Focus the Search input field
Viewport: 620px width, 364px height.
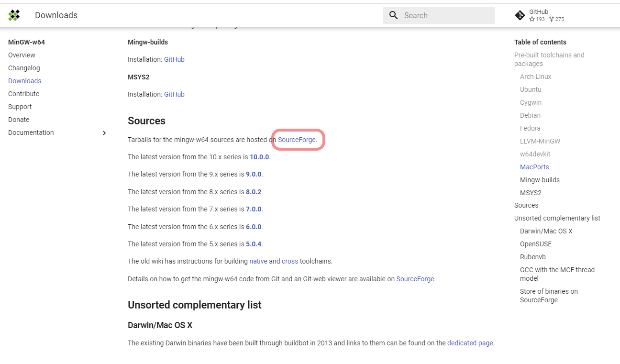[439, 15]
